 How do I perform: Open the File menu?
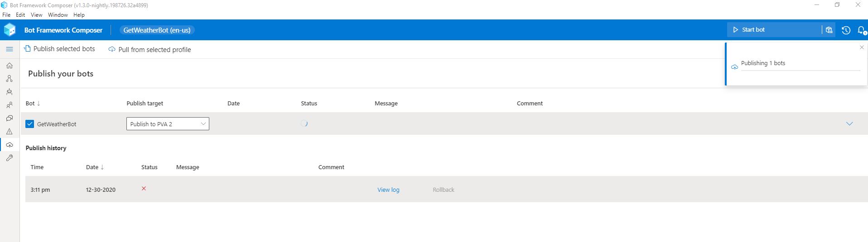coord(6,15)
